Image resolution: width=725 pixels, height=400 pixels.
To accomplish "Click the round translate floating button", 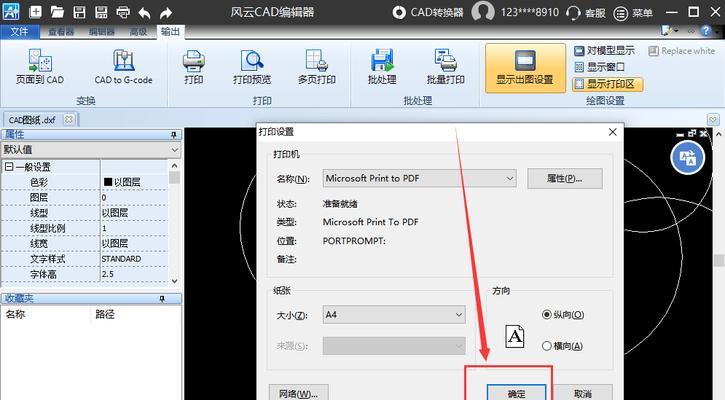I will pos(688,158).
